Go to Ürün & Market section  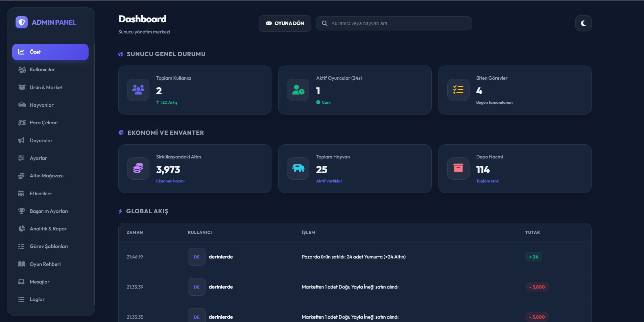pyautogui.click(x=46, y=88)
